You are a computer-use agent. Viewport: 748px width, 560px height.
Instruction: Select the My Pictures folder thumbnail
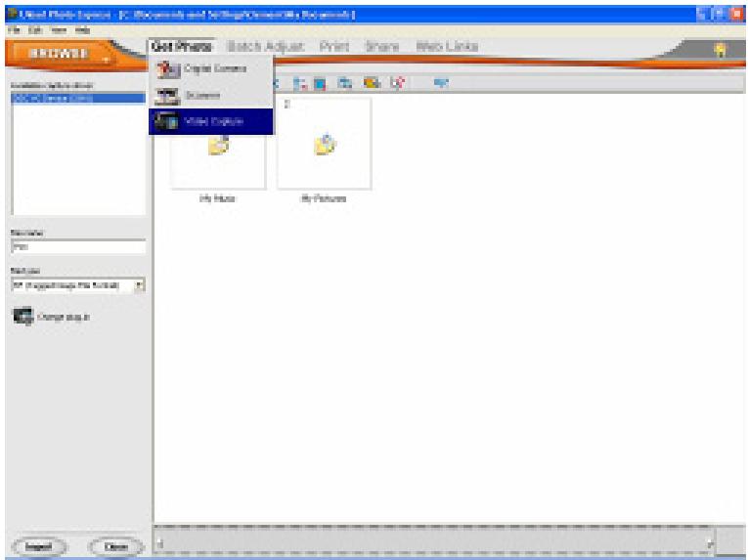[325, 144]
